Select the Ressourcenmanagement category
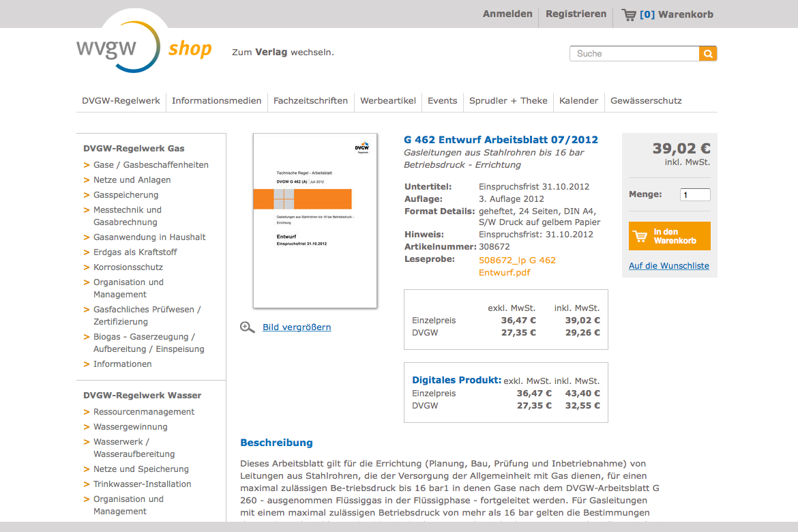Screen dimensions: 798x532 coord(143,412)
